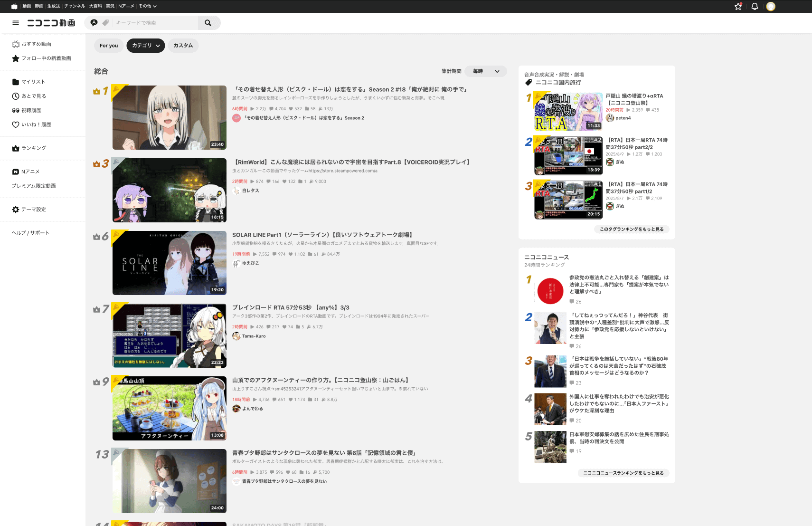The width and height of the screenshot is (812, 526).
Task: Open 静画 in top navigation
Action: [39, 6]
